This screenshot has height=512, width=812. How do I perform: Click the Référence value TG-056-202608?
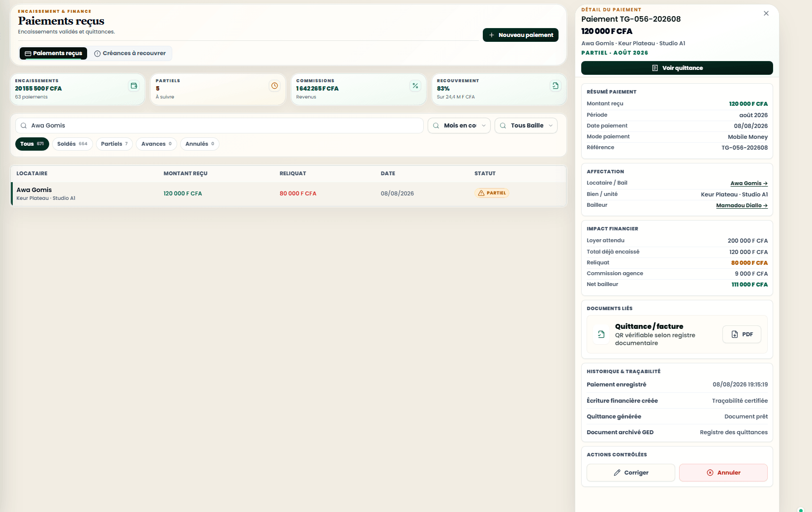[745, 148]
